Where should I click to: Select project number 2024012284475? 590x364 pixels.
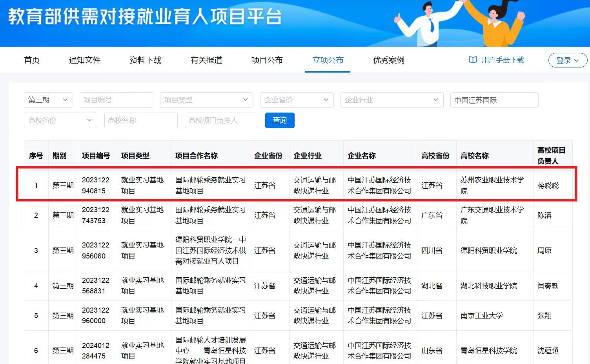click(96, 351)
